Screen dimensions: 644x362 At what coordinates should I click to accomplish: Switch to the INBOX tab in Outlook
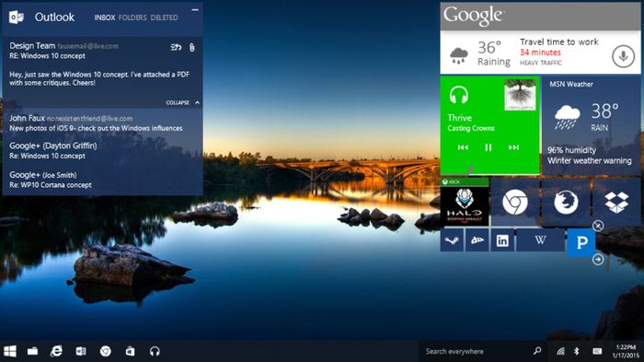(x=104, y=18)
